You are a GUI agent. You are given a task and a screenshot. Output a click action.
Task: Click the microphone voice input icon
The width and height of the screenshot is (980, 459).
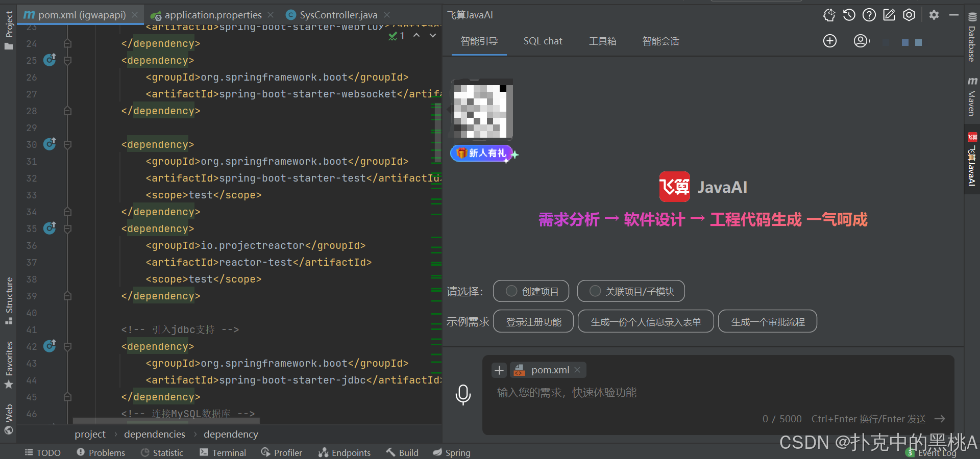[x=463, y=394]
